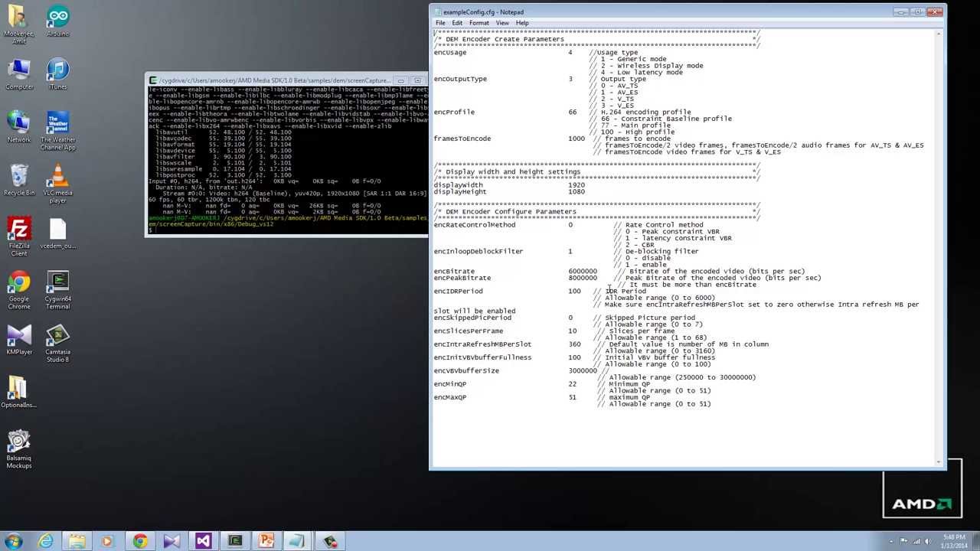Open Action Center flag in tray
This screenshot has width=980, height=551.
(x=904, y=541)
